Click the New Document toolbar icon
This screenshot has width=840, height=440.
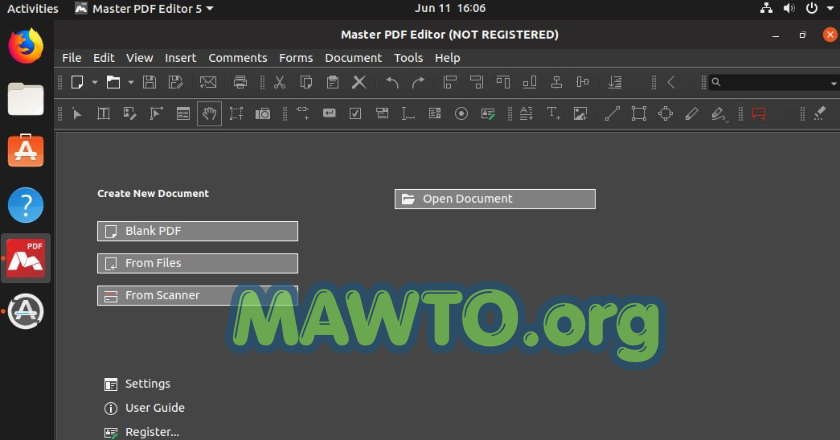pyautogui.click(x=78, y=82)
